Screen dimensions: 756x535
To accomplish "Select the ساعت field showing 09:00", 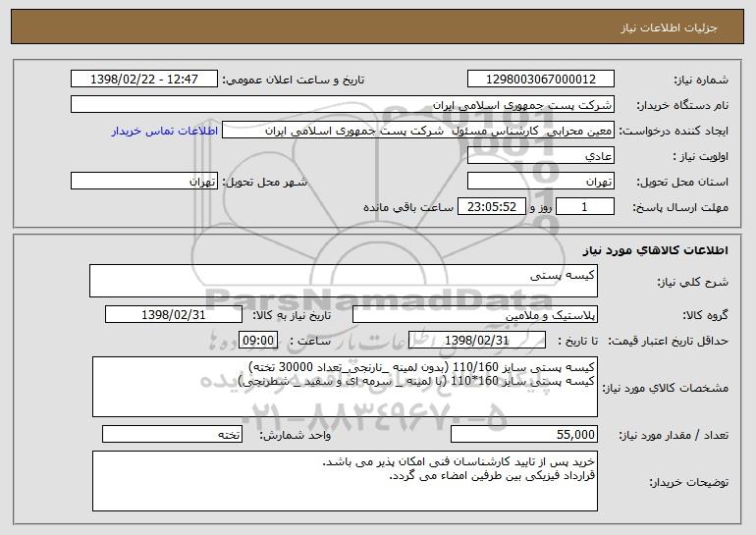I will click(258, 341).
